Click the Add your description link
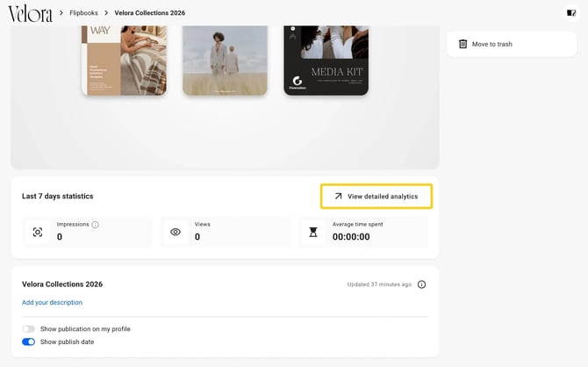588x367 pixels. [x=52, y=302]
